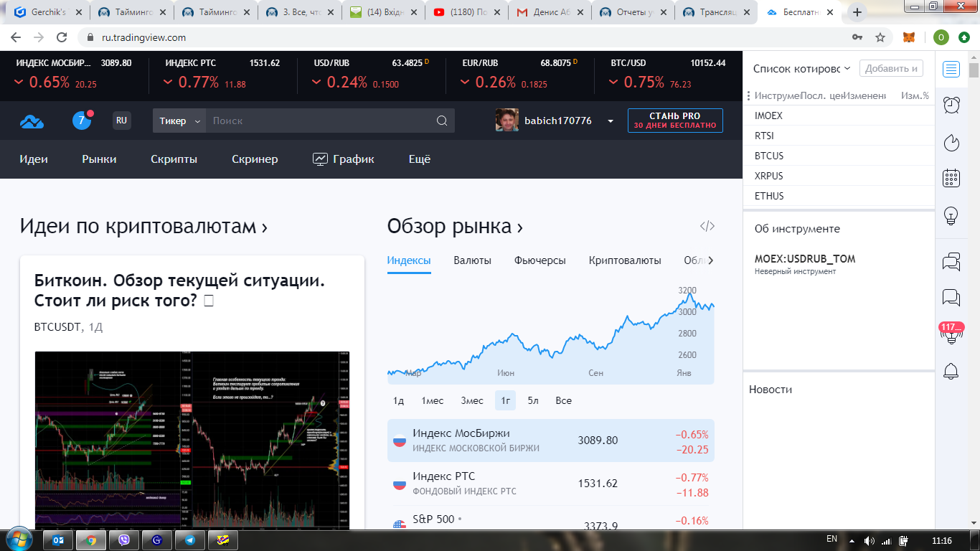Screen dimensions: 980x551
Task: Open the Скрипты navigation menu
Action: click(174, 159)
